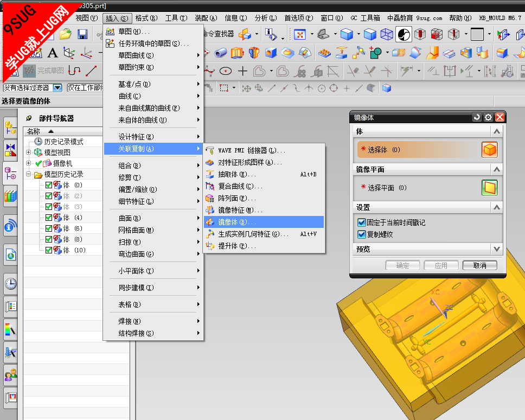Click the select-plane icon in dialog
This screenshot has width=525, height=420.
(490, 188)
